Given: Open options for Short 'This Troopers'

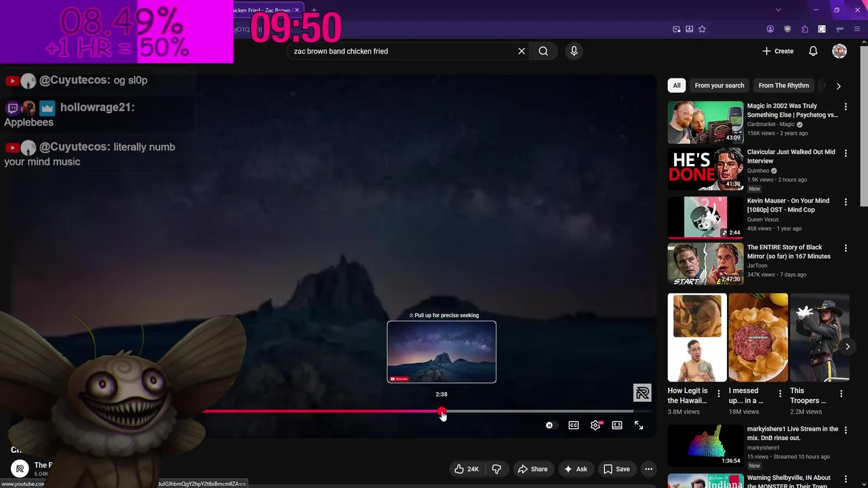Looking at the screenshot, I should (842, 394).
